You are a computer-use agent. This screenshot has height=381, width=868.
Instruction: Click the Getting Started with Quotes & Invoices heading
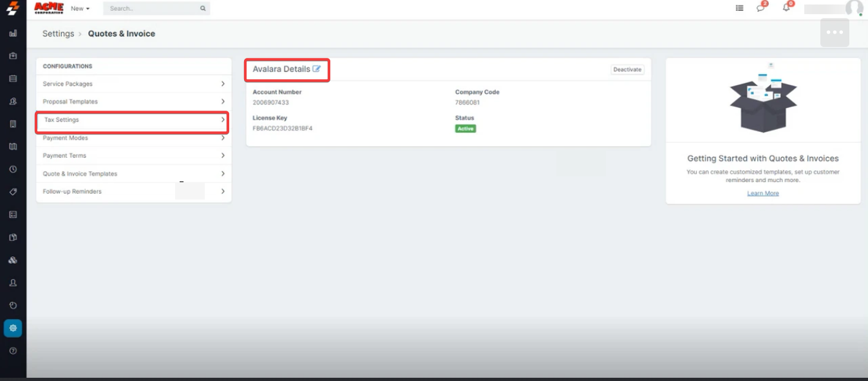763,158
